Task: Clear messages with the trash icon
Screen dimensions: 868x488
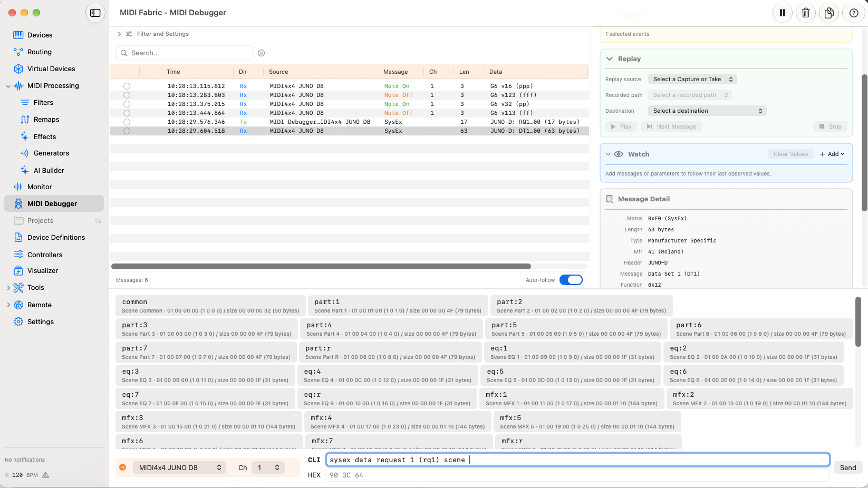Action: [x=806, y=13]
